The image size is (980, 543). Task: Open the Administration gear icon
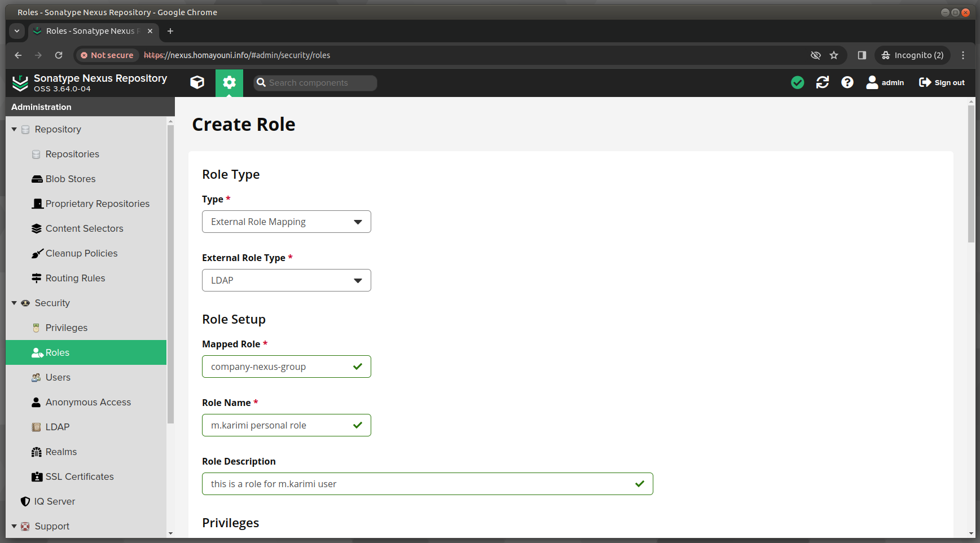click(229, 83)
